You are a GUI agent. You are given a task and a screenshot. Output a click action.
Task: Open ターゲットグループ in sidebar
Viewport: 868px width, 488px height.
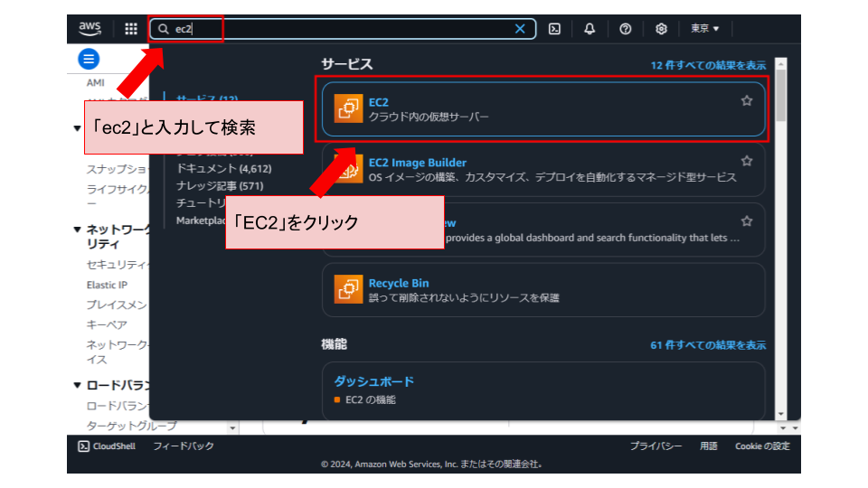pyautogui.click(x=132, y=426)
